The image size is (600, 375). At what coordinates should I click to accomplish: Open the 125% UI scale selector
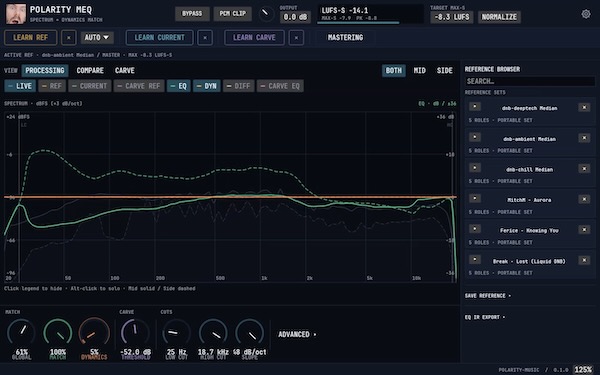tap(584, 370)
